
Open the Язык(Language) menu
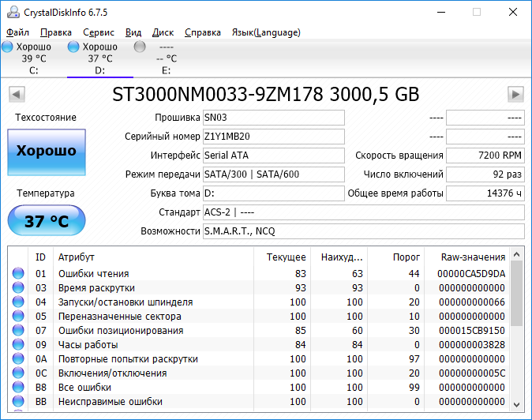point(266,32)
